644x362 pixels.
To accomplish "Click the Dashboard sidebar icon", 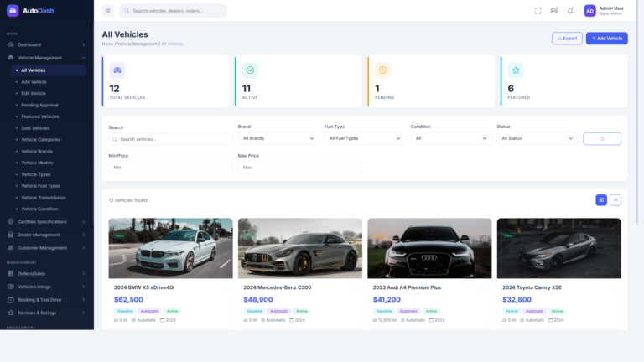I will 11,44.
